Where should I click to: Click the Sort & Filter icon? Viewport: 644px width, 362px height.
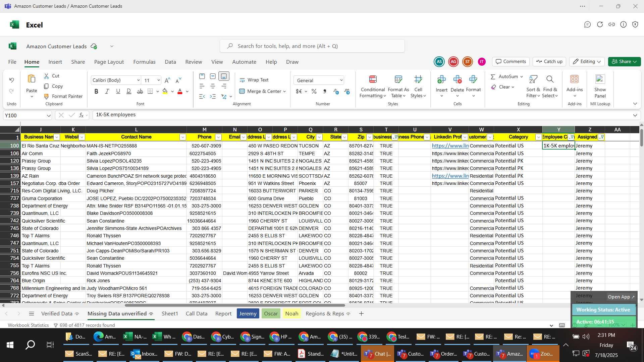tap(533, 79)
